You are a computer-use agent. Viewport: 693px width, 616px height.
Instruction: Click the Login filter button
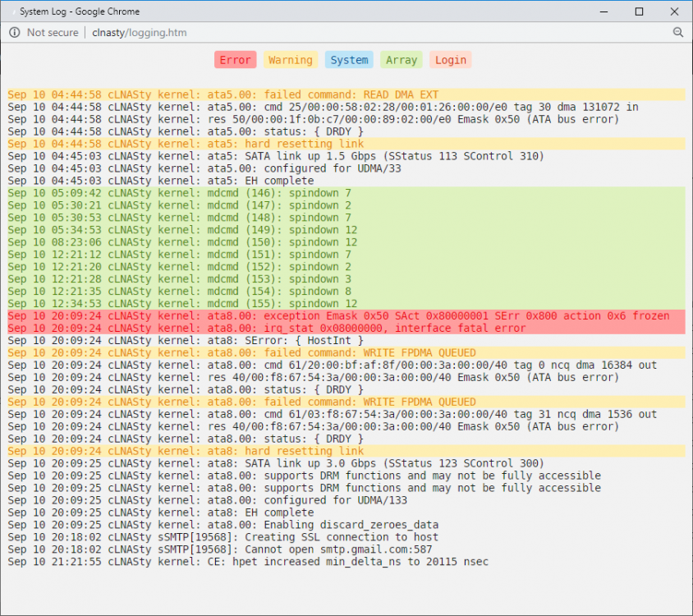(450, 60)
